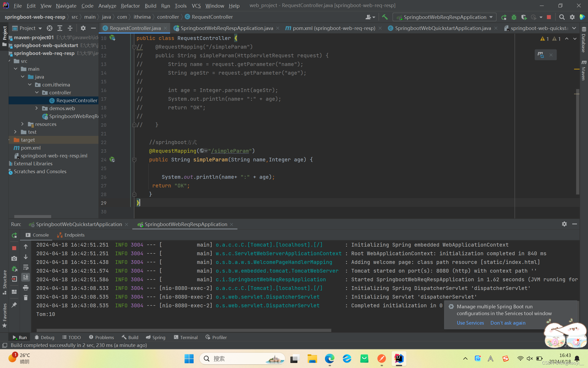Click the editor vertical scrollbar thumb
Screen dimensions: 588x368
coord(577,142)
